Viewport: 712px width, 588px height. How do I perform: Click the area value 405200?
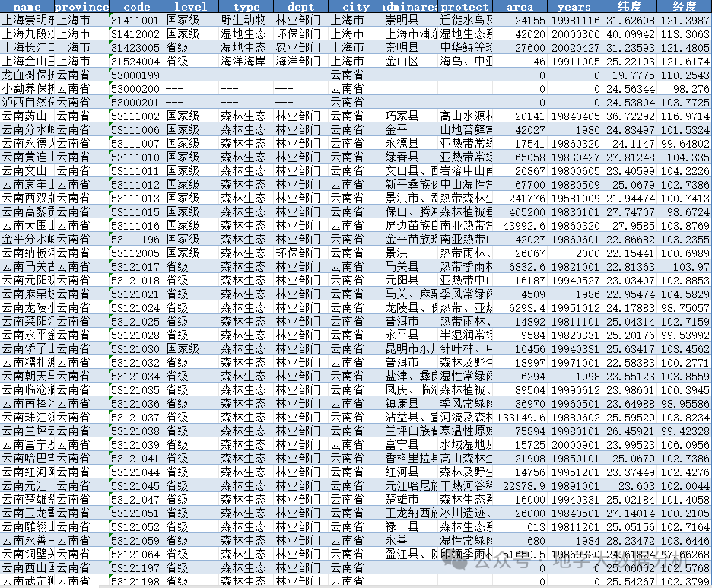point(520,212)
